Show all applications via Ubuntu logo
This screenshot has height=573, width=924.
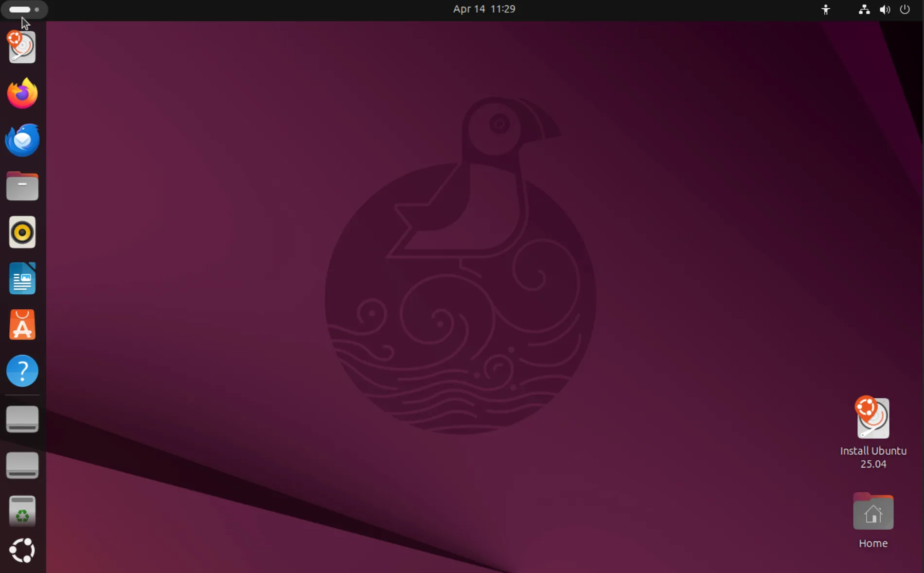[x=22, y=550]
